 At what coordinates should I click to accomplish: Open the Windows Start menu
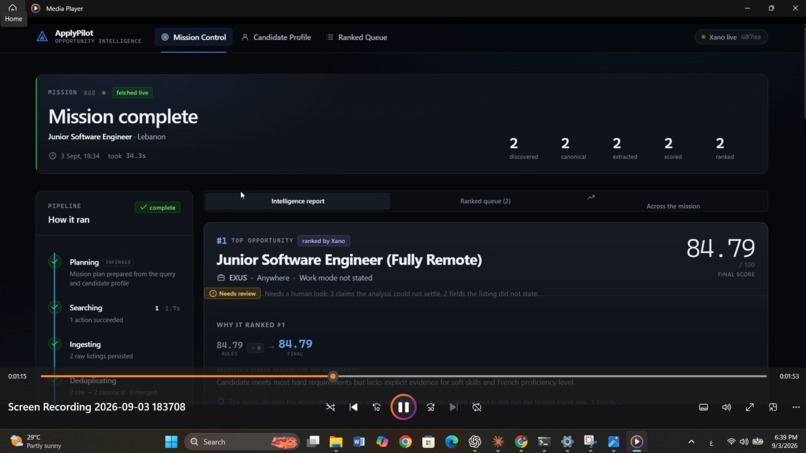(x=171, y=442)
